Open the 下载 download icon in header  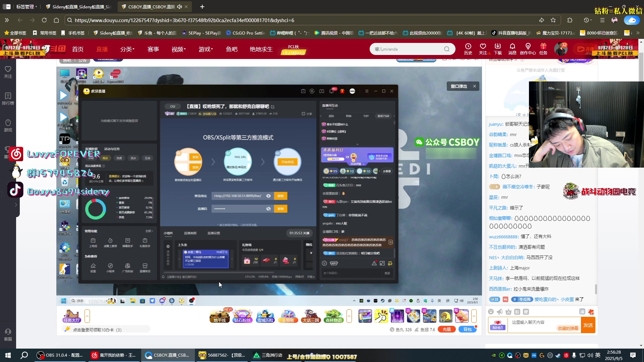pos(498,49)
